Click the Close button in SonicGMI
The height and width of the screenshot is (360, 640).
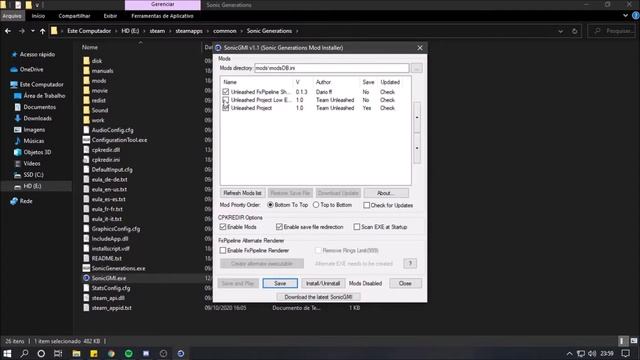click(405, 283)
